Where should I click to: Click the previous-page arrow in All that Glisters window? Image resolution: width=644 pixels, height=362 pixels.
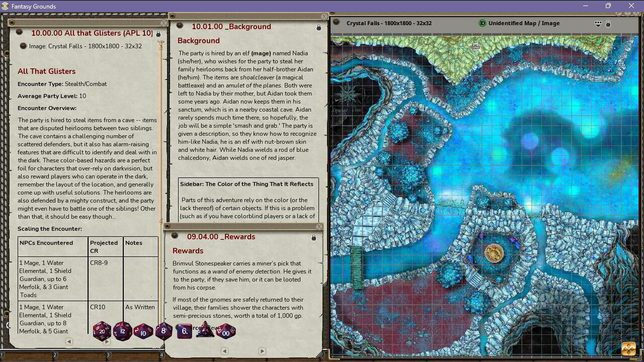69,341
